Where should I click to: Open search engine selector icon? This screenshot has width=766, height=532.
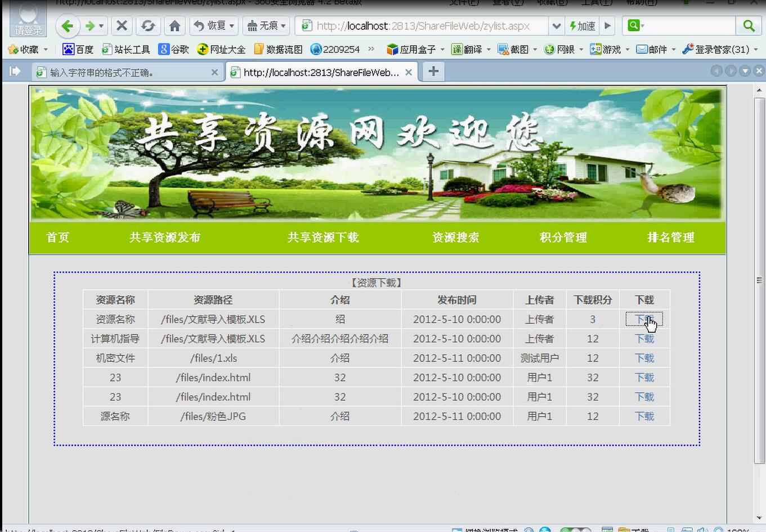[635, 26]
